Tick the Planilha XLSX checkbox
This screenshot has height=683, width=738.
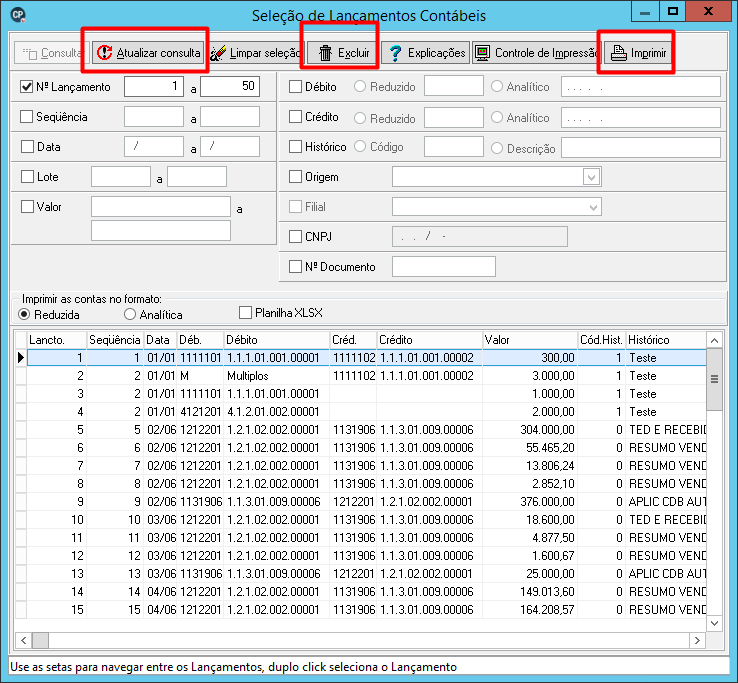coord(245,313)
